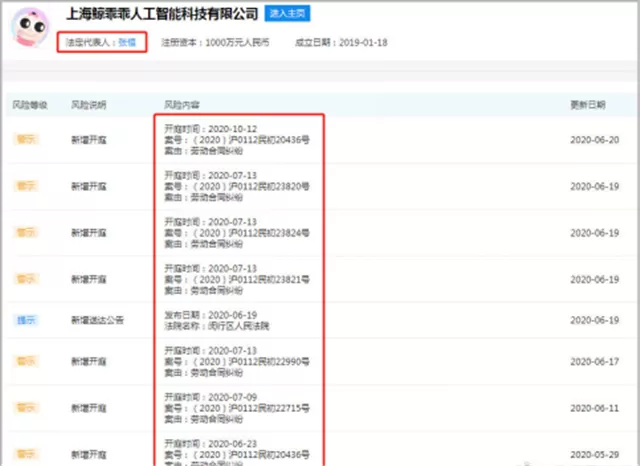Click the 更新日期 column header
This screenshot has height=466, width=640.
pos(588,105)
